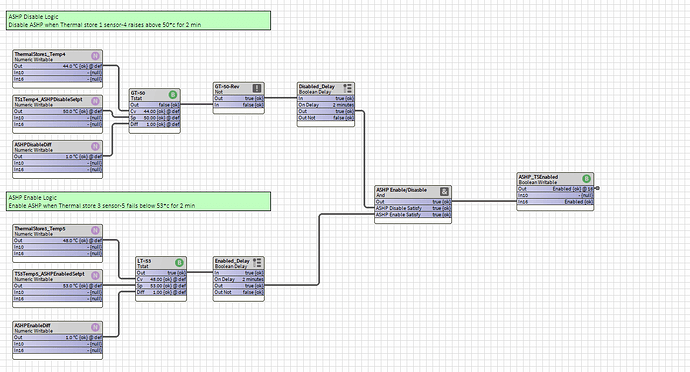The width and height of the screenshot is (690, 372).
Task: Click the N icon on TS3Temp5_ASHPEnabledSetpt block
Action: 95,276
